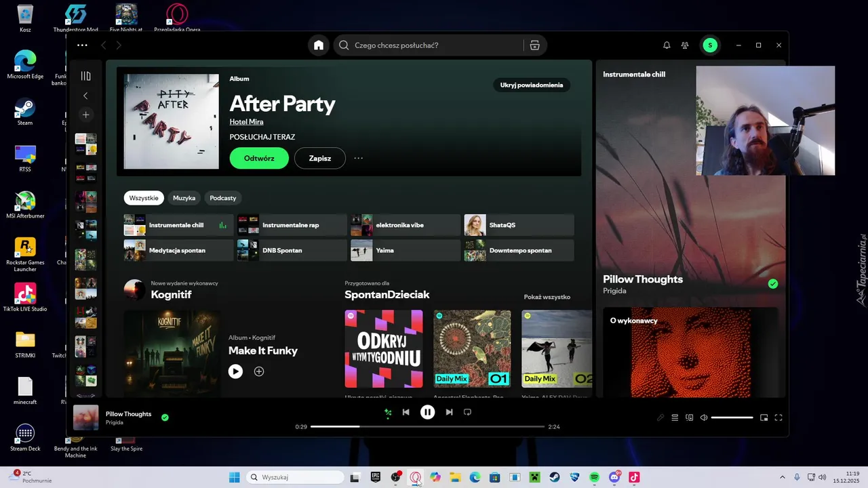The height and width of the screenshot is (488, 868).
Task: Skip to the next track
Action: [x=449, y=412]
